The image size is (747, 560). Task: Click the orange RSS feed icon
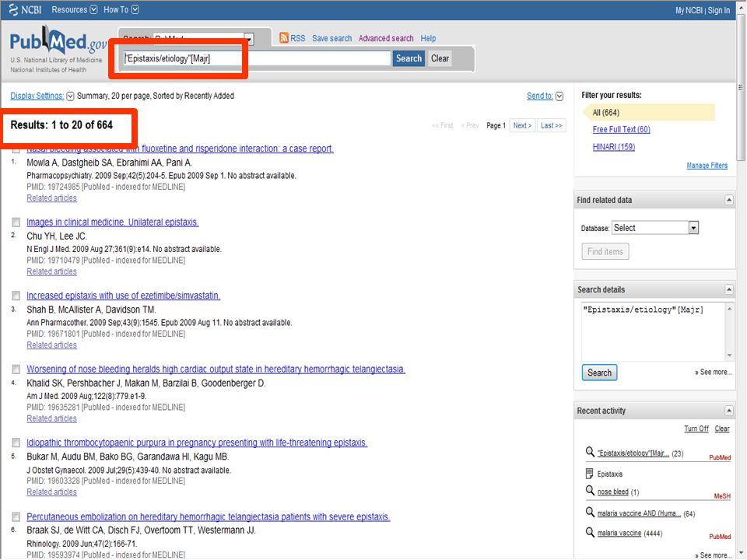284,37
